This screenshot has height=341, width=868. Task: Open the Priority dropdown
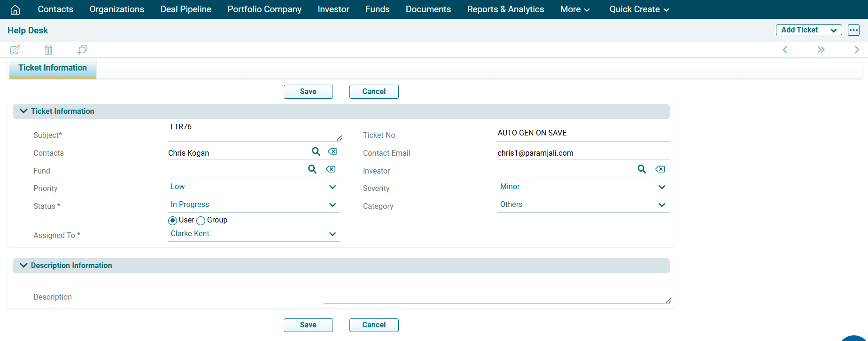tap(254, 187)
